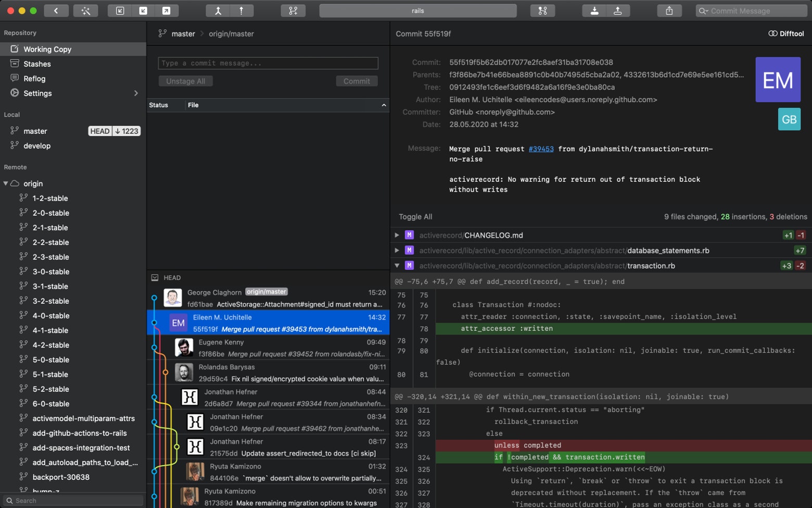Open commit 55f519f in Difftool
Screen dimensions: 812x508
coord(785,33)
